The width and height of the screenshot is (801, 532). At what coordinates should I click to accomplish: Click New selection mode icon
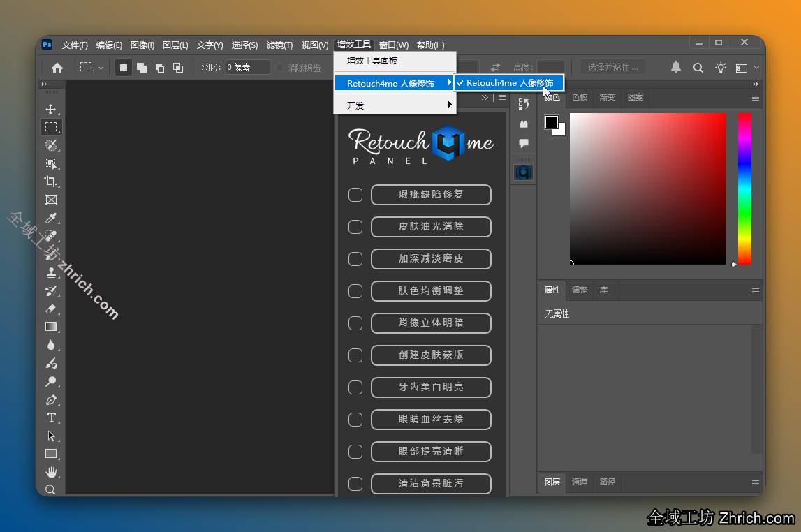click(x=123, y=68)
